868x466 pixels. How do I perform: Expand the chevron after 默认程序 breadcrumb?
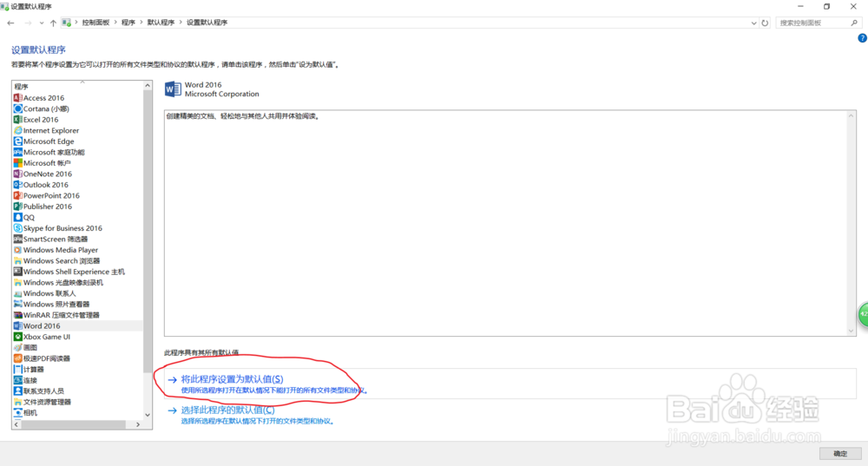(x=181, y=23)
